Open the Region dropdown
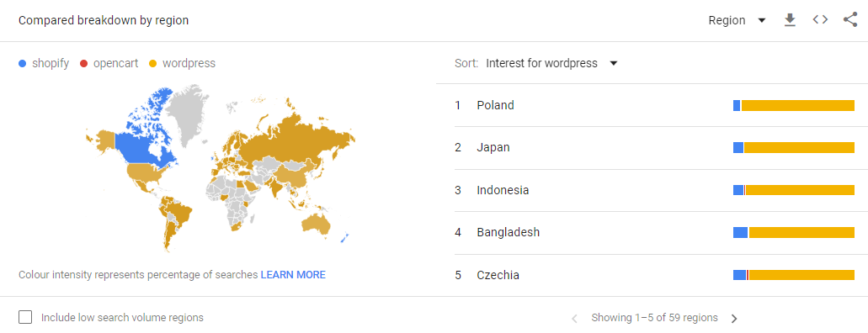This screenshot has width=868, height=333. pyautogui.click(x=737, y=20)
